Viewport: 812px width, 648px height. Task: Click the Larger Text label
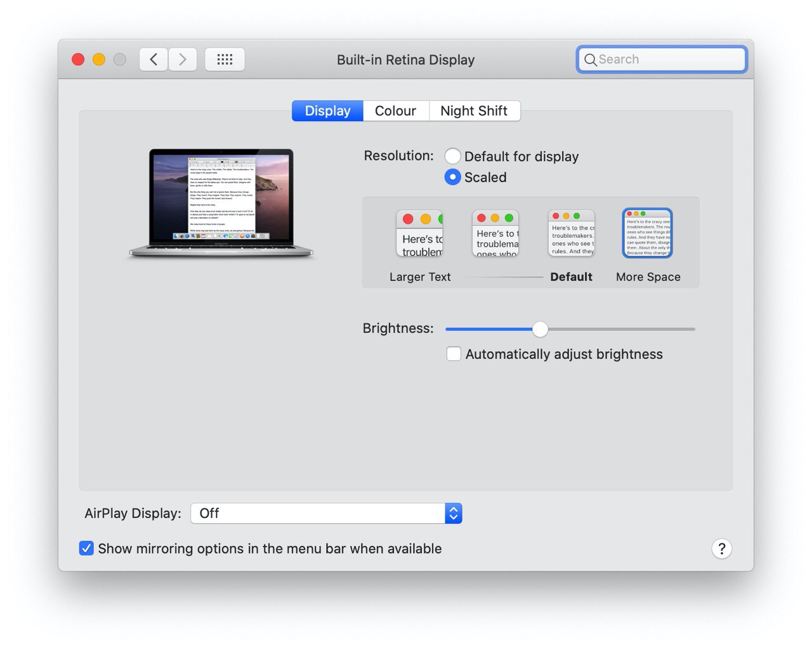[420, 277]
